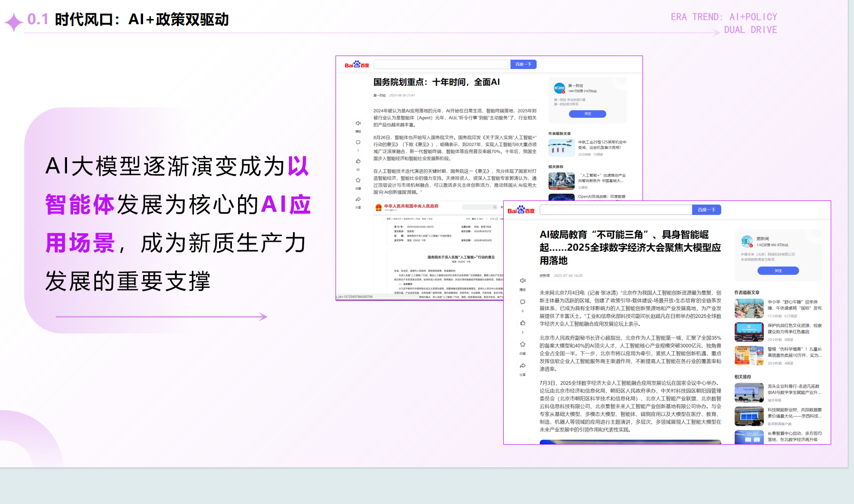
Task: Open comments icon beside the 国务院划重点 article
Action: [x=358, y=143]
